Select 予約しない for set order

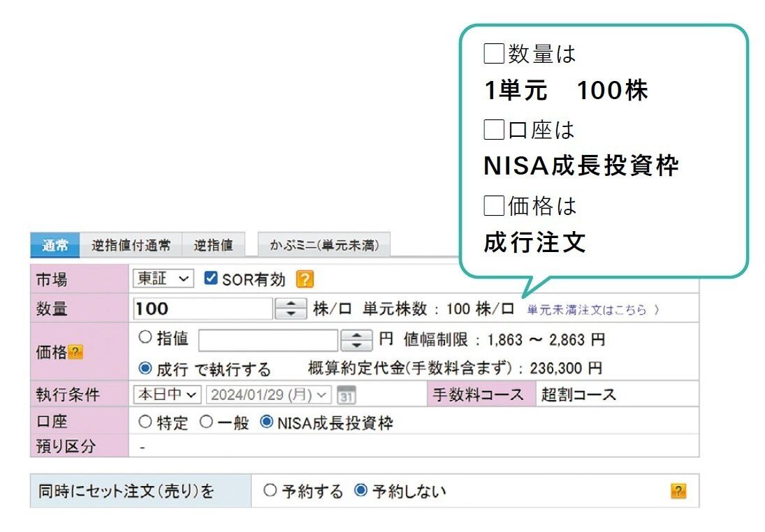click(360, 491)
